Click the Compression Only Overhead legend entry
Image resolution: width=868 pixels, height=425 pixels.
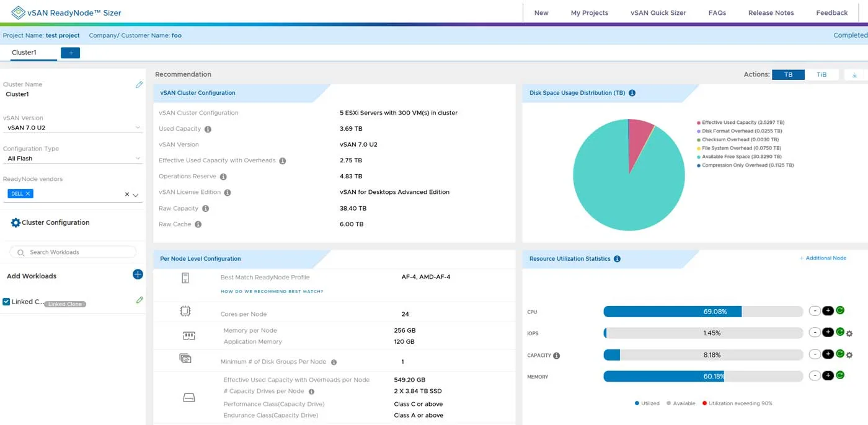click(745, 165)
